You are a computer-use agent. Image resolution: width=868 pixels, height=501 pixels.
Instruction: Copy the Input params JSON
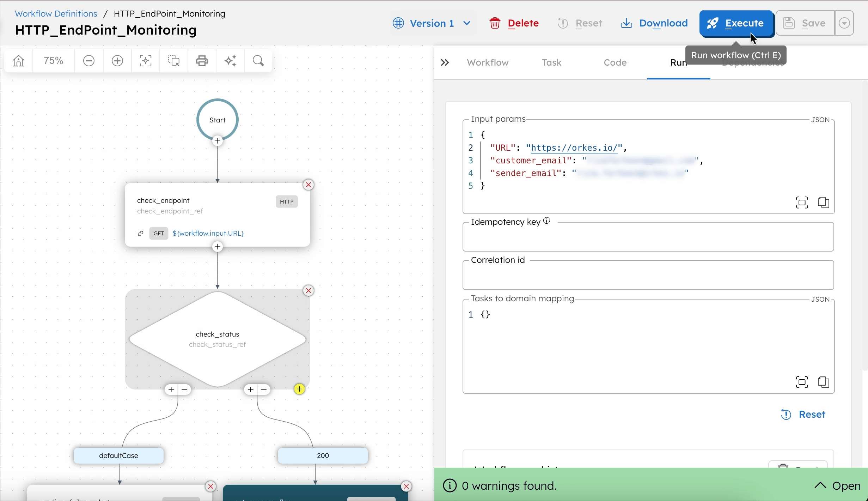tap(824, 203)
